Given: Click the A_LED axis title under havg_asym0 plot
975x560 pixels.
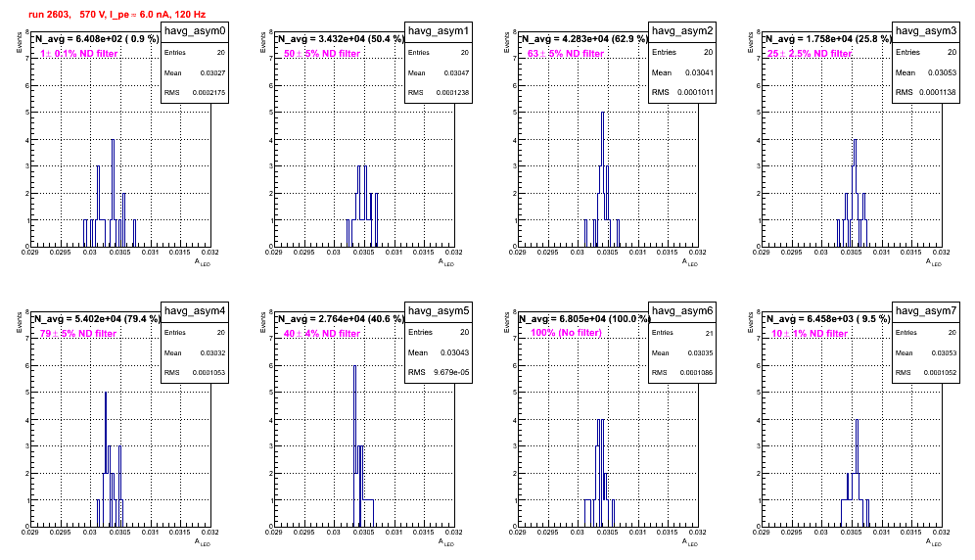Looking at the screenshot, I should tap(203, 262).
